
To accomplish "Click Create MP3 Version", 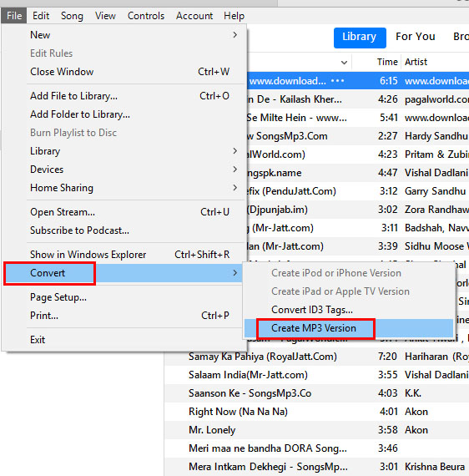I will pos(349,328).
